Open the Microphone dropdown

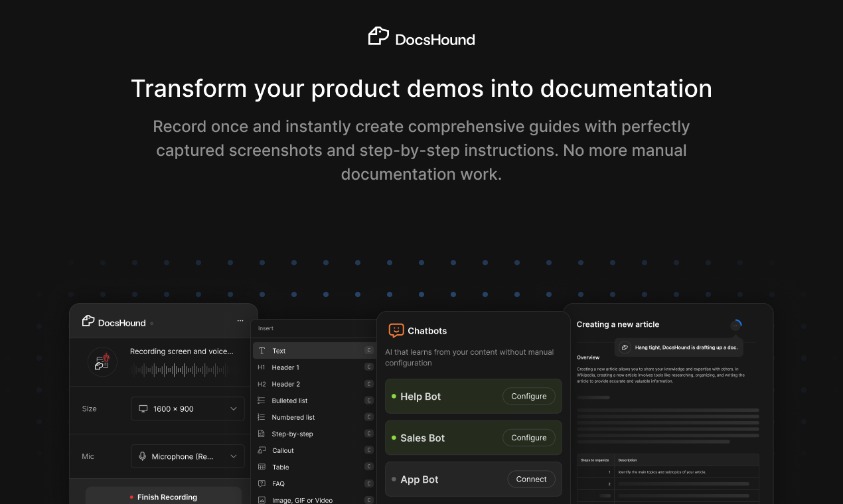[188, 456]
